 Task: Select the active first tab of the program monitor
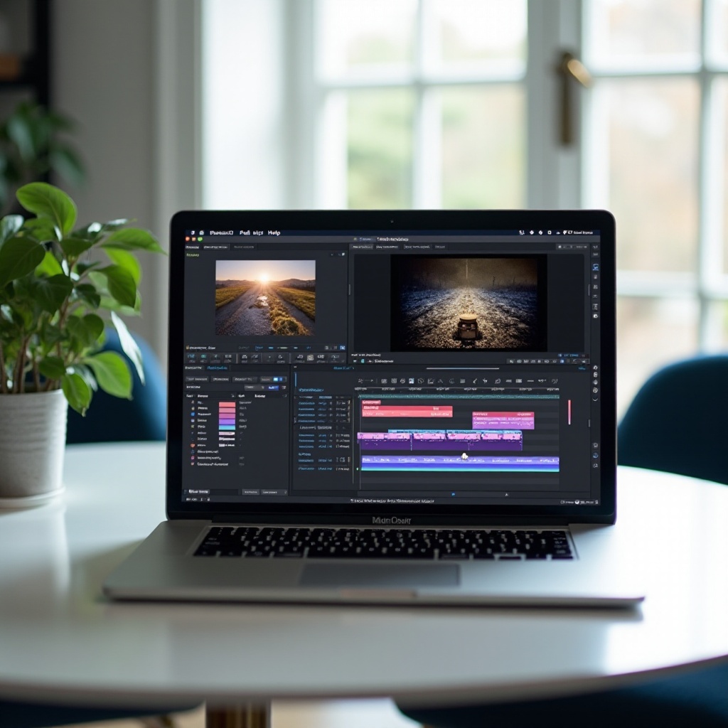pos(362,247)
